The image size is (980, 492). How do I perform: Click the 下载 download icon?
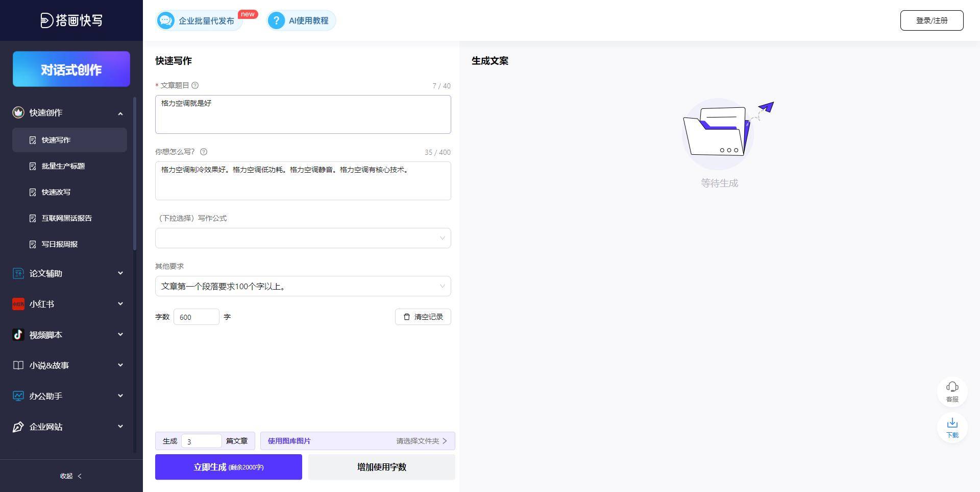coord(952,424)
